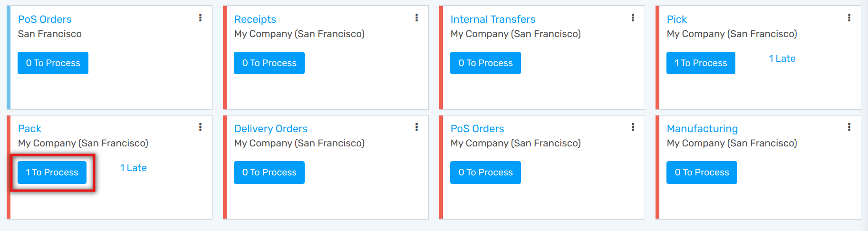
Task: Click '0 To Process' under Manufacturing
Action: [702, 172]
